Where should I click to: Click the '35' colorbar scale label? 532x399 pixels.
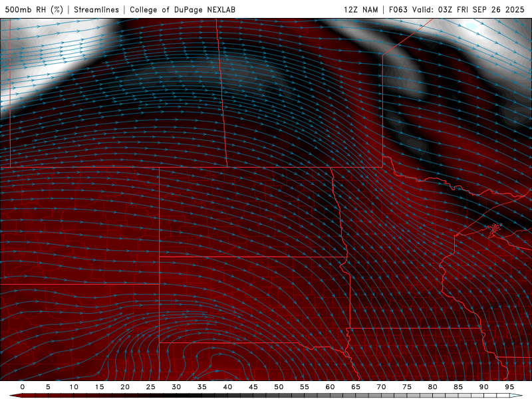pos(202,387)
